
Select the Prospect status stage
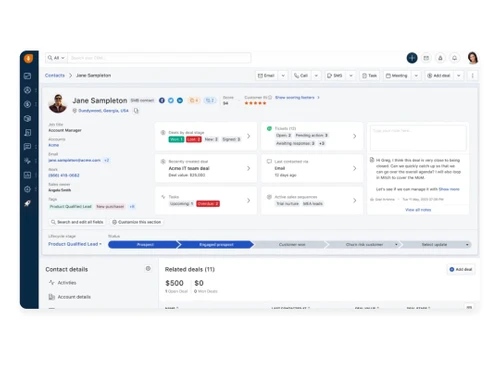(144, 245)
